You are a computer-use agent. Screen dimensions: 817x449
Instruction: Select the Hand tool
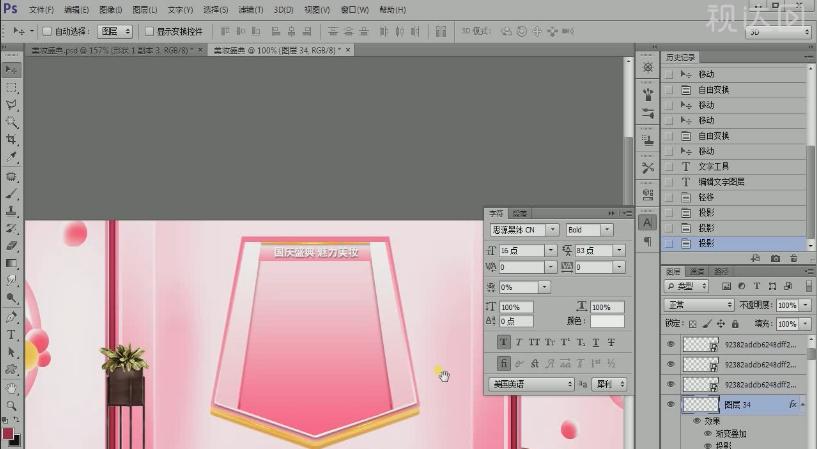(x=11, y=389)
